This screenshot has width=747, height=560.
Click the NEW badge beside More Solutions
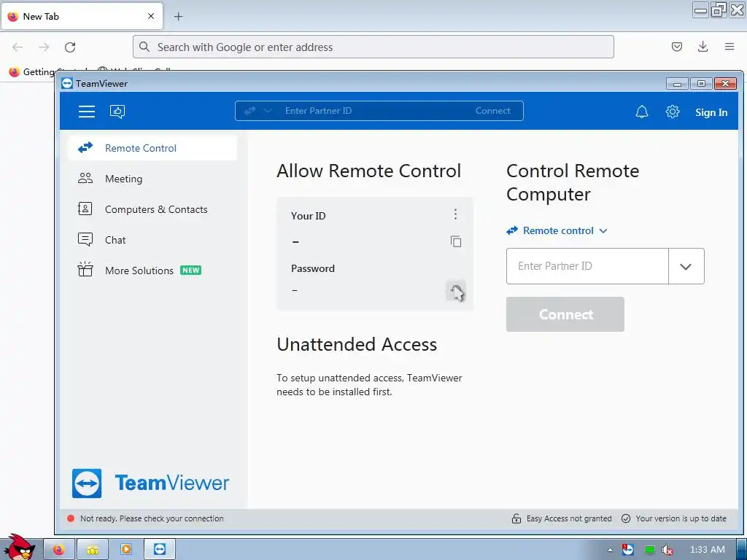pyautogui.click(x=190, y=270)
